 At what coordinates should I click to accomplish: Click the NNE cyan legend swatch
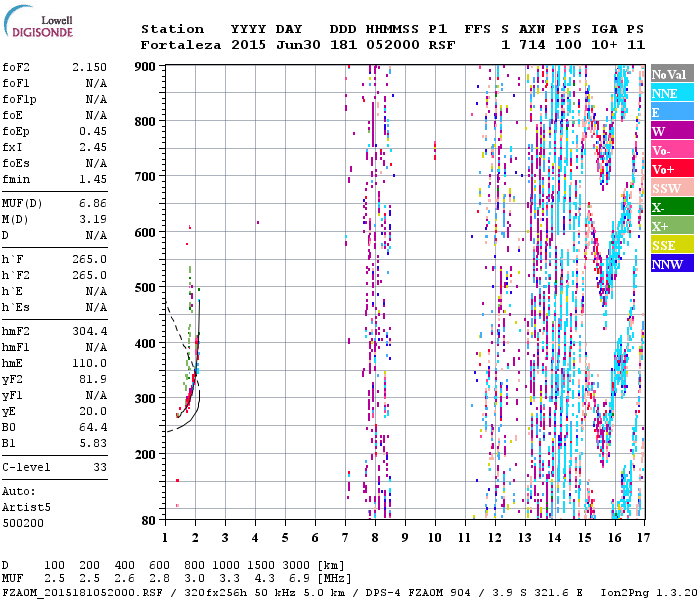669,93
